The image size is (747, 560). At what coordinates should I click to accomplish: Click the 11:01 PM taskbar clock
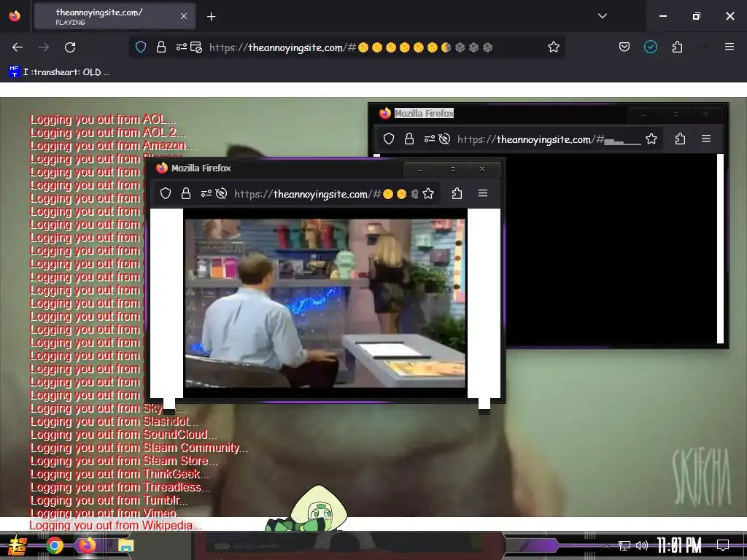pyautogui.click(x=679, y=545)
